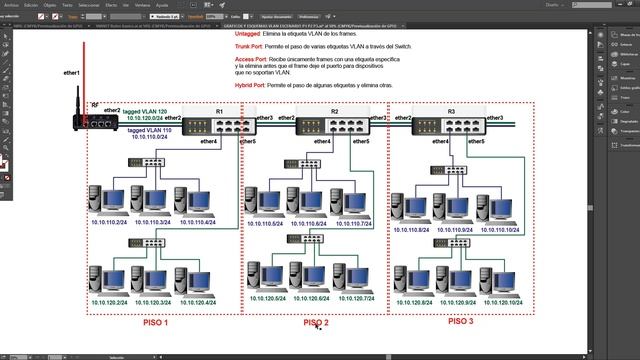The image size is (640, 360).
Task: Select the tagged VLAN 120 text
Action: 144,111
